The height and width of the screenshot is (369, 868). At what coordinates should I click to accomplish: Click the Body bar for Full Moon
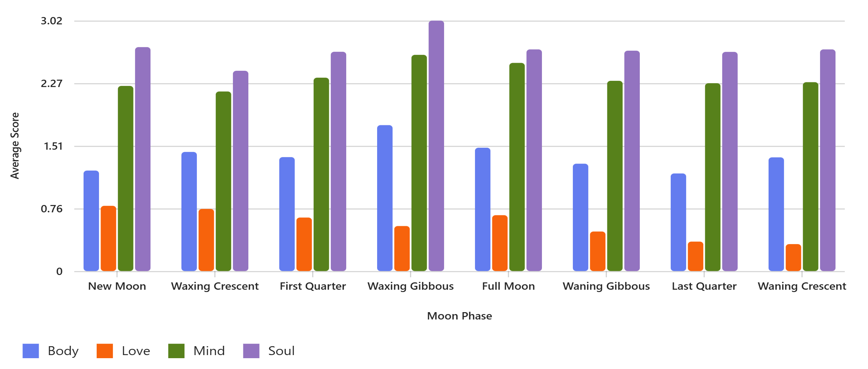click(x=482, y=209)
